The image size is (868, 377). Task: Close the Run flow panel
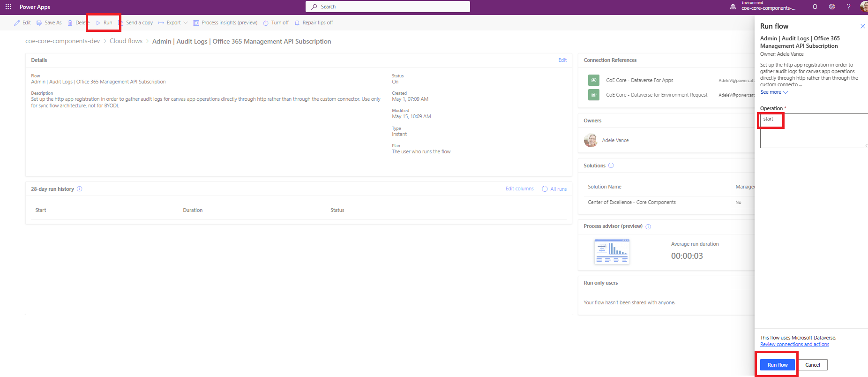[862, 26]
